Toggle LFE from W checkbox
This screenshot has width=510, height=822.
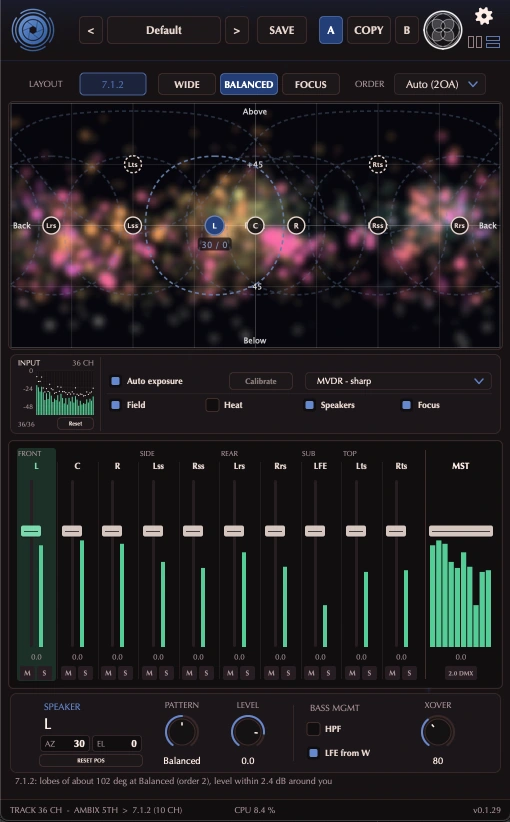click(313, 753)
